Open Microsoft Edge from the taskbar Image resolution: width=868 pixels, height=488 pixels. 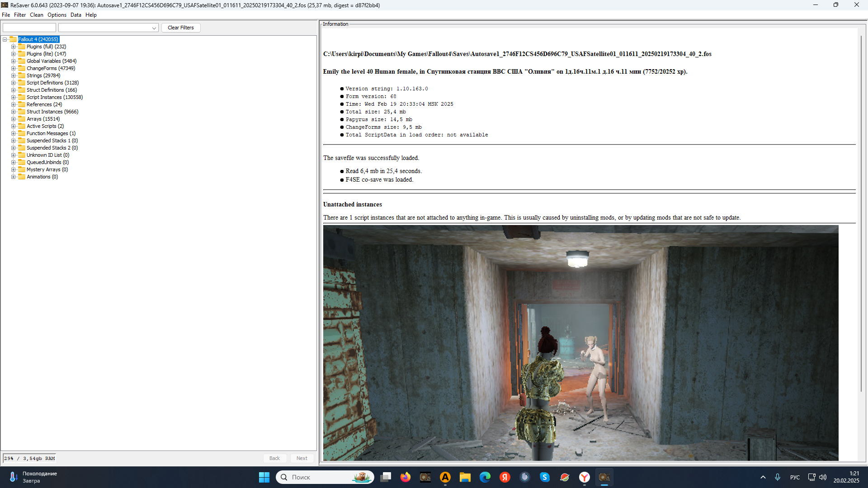pyautogui.click(x=485, y=477)
